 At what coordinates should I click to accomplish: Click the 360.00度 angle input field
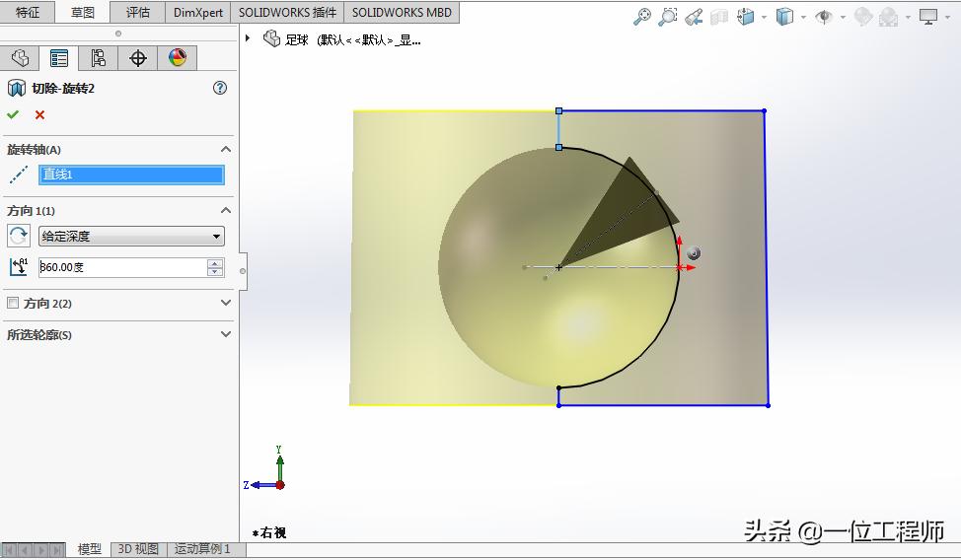click(121, 267)
